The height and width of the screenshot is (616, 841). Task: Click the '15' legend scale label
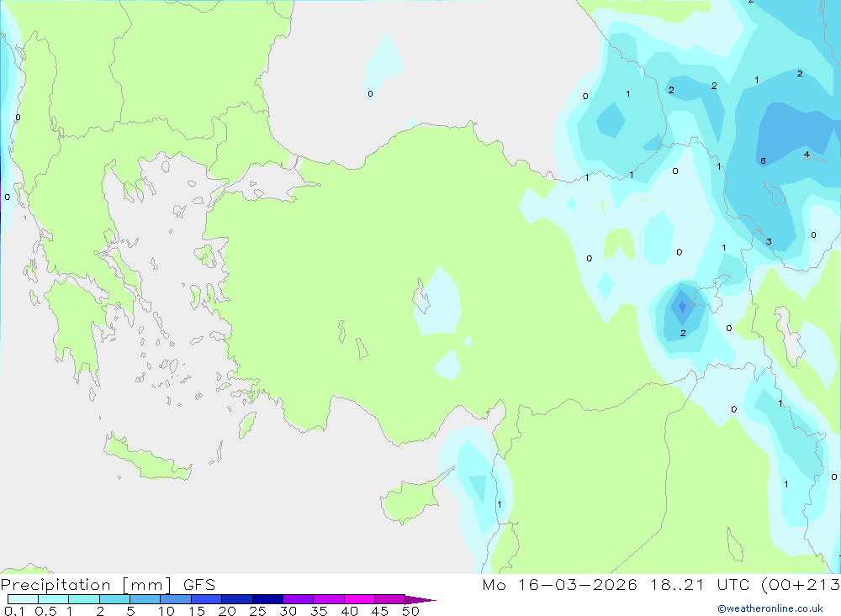[x=196, y=611]
